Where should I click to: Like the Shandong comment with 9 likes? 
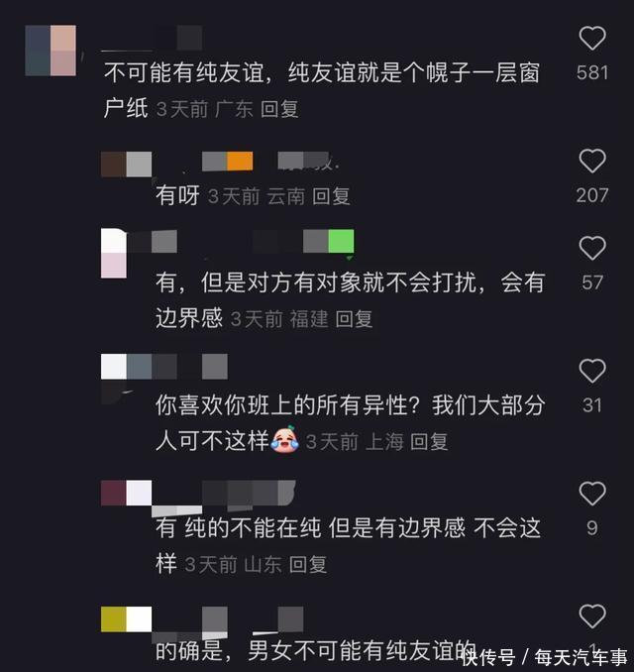pyautogui.click(x=592, y=494)
